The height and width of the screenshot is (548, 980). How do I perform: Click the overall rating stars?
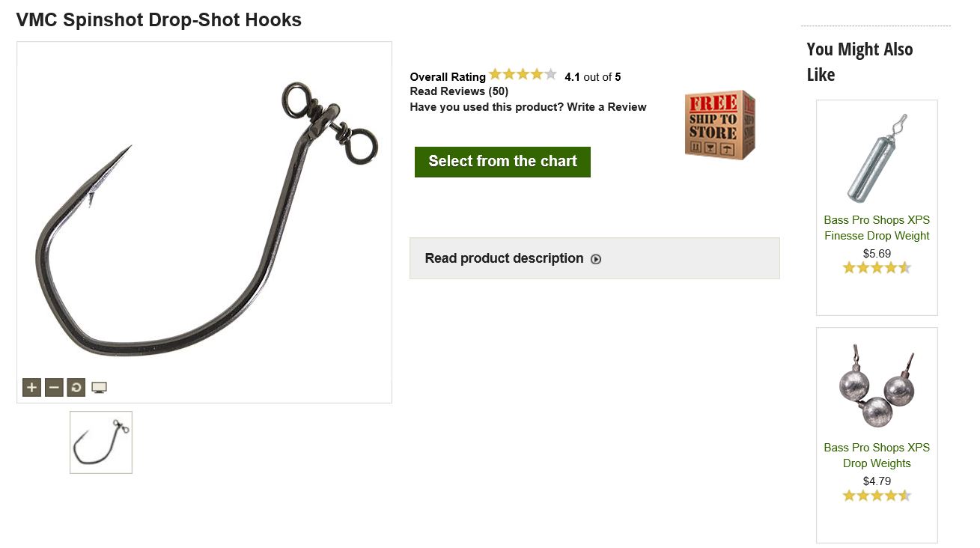tap(523, 75)
